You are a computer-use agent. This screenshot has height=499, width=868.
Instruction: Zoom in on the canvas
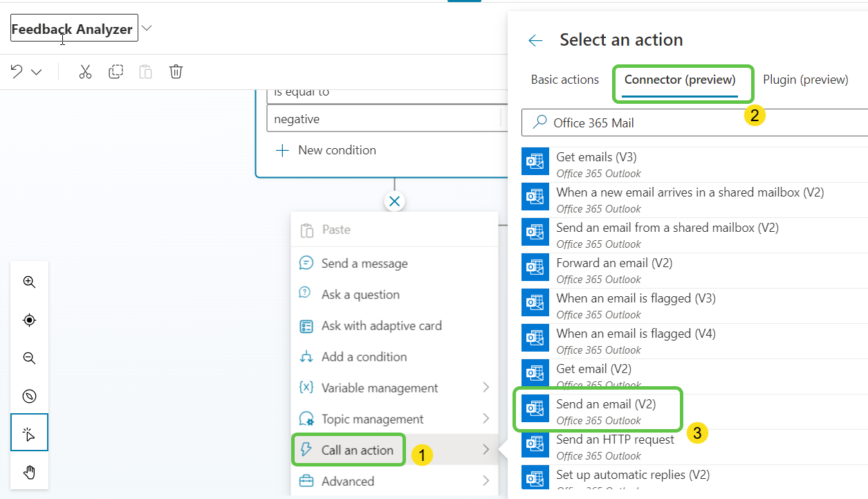(29, 282)
